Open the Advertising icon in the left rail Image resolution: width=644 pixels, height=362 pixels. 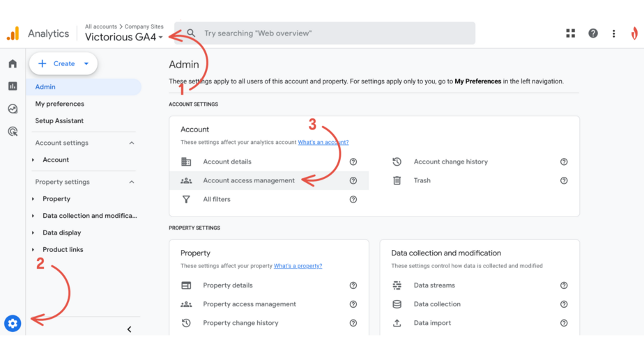13,131
